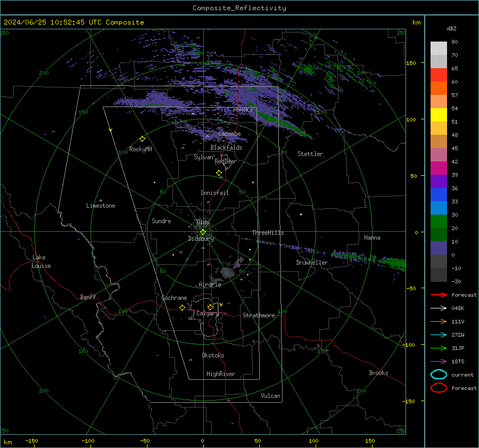The image size is (479, 448).
Task: Click the green 31JP arrow icon
Action: (x=439, y=348)
